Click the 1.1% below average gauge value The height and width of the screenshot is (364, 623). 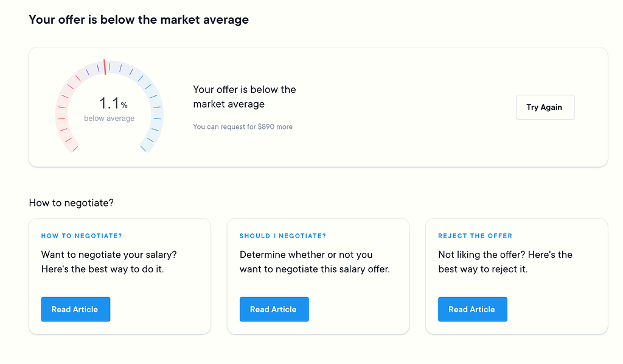113,103
